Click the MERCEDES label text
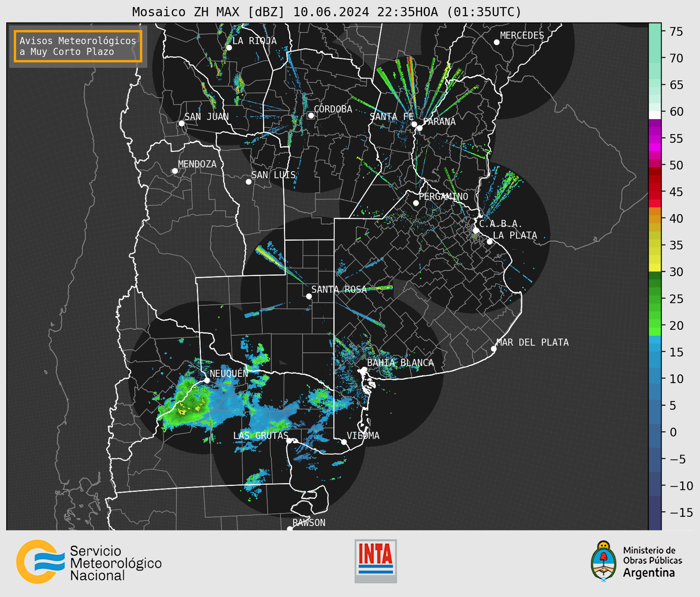 [x=522, y=36]
